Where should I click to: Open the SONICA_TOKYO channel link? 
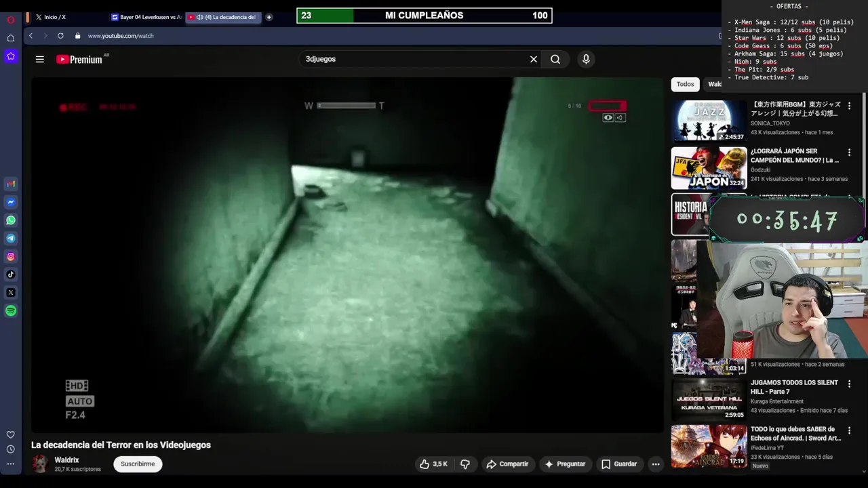[x=770, y=123]
